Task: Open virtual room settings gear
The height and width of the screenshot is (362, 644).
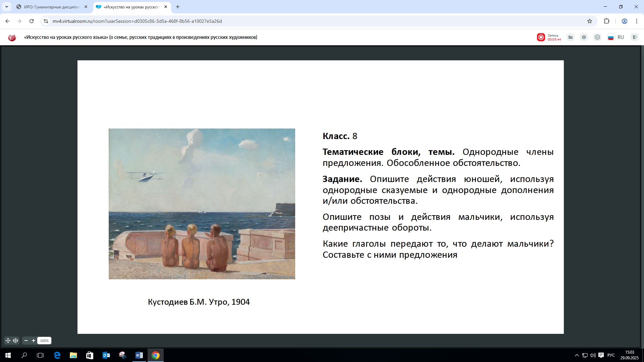Action: (x=597, y=37)
